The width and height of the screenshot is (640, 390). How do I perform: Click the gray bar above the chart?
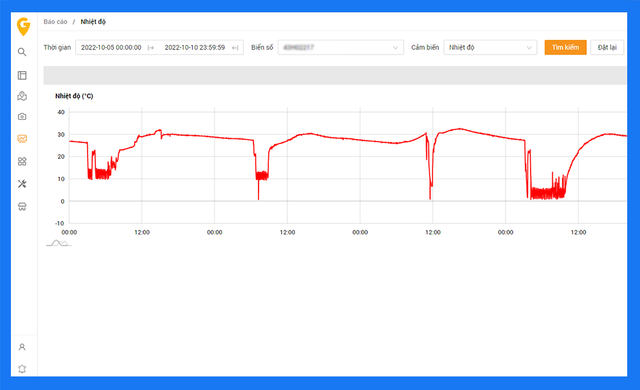[x=335, y=75]
